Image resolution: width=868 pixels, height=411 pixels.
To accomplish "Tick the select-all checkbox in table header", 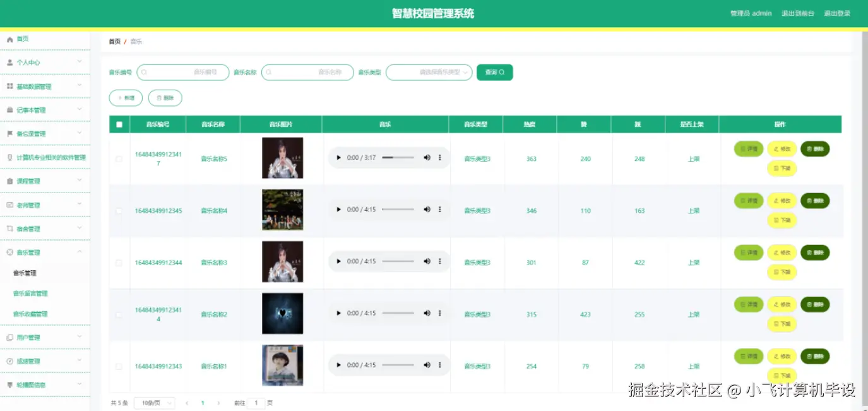I will [x=119, y=124].
